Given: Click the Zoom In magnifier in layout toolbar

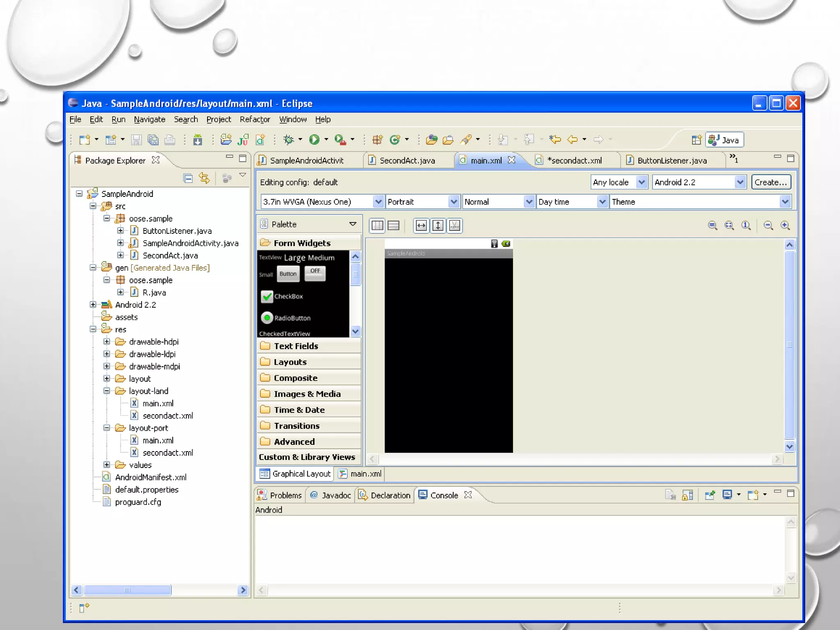Looking at the screenshot, I should pyautogui.click(x=785, y=225).
